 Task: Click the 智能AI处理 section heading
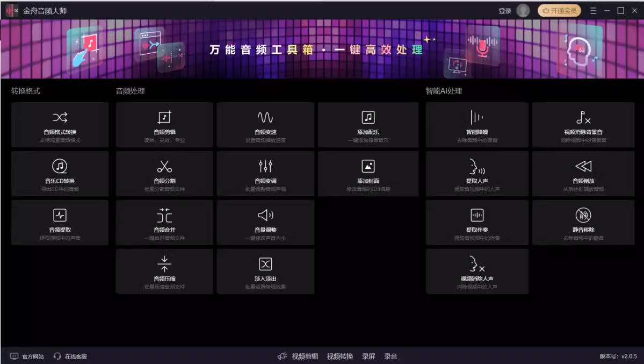pyautogui.click(x=444, y=91)
